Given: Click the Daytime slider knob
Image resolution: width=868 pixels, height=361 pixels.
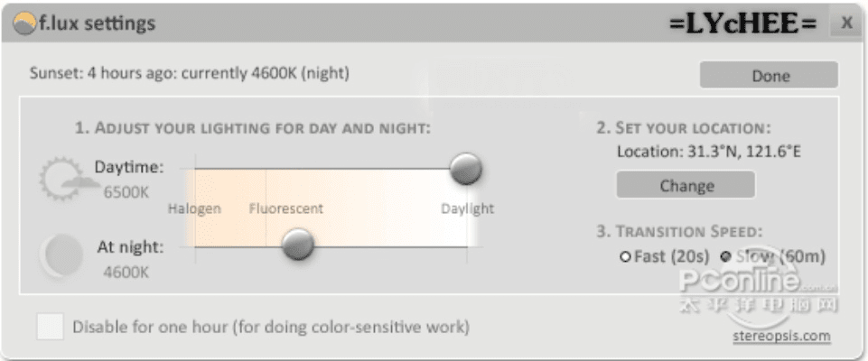Looking at the screenshot, I should click(x=466, y=168).
